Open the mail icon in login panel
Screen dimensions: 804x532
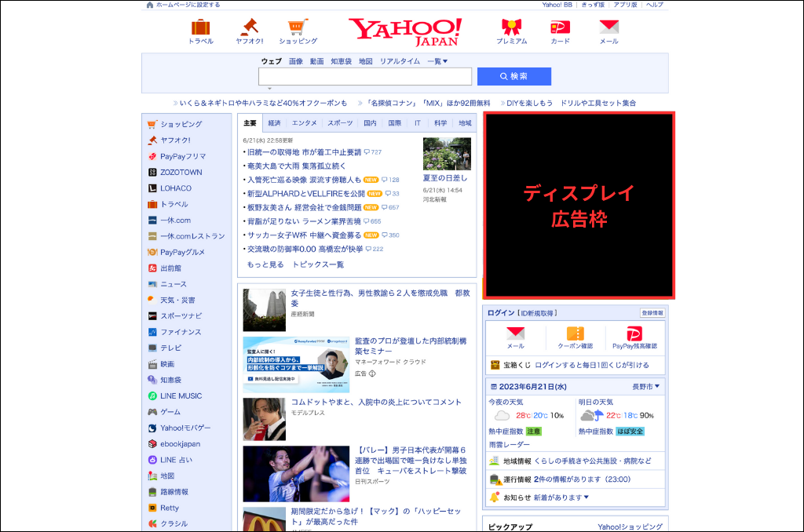[515, 333]
